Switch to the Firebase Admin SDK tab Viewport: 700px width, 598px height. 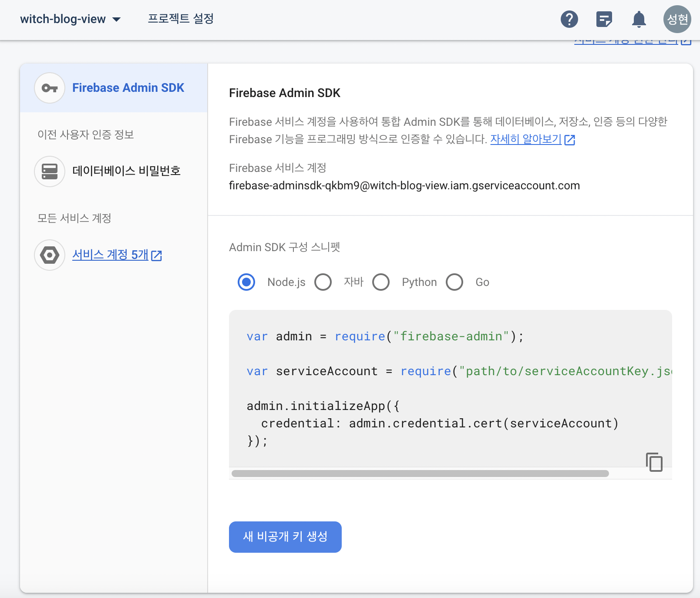[x=128, y=88]
